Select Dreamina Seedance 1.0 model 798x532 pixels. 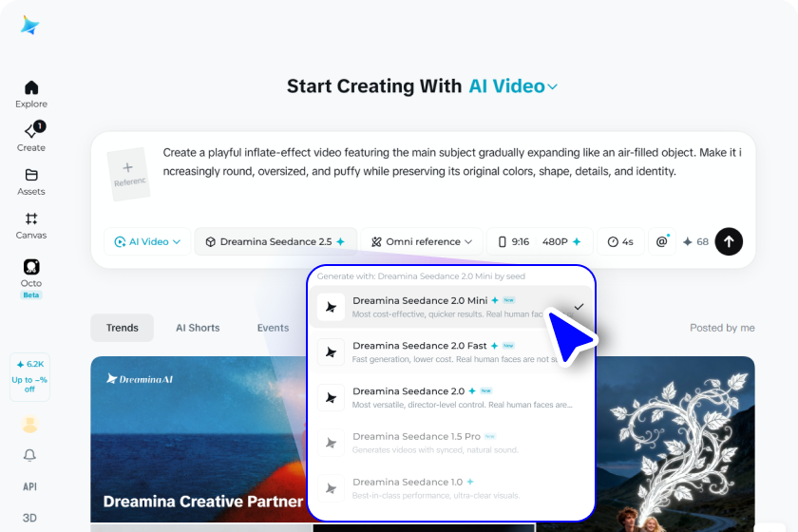click(x=451, y=488)
